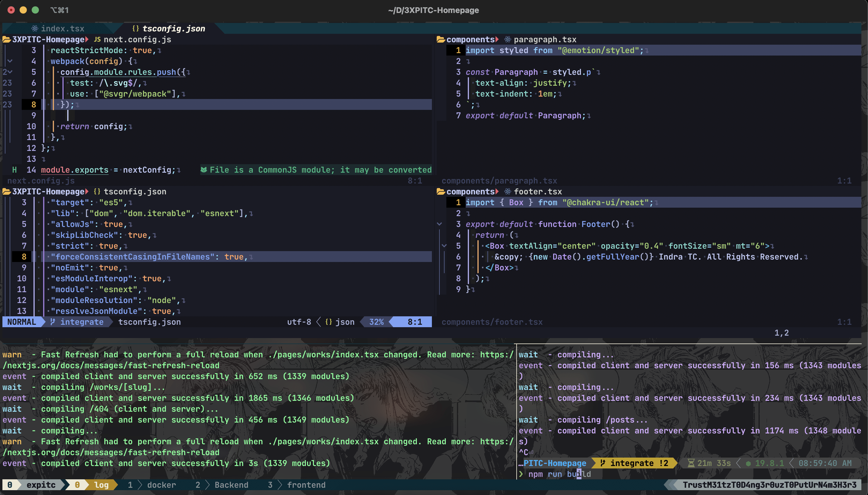Click the forceConsistentCasingInFileNames line
The height and width of the screenshot is (495, 868).
(150, 257)
